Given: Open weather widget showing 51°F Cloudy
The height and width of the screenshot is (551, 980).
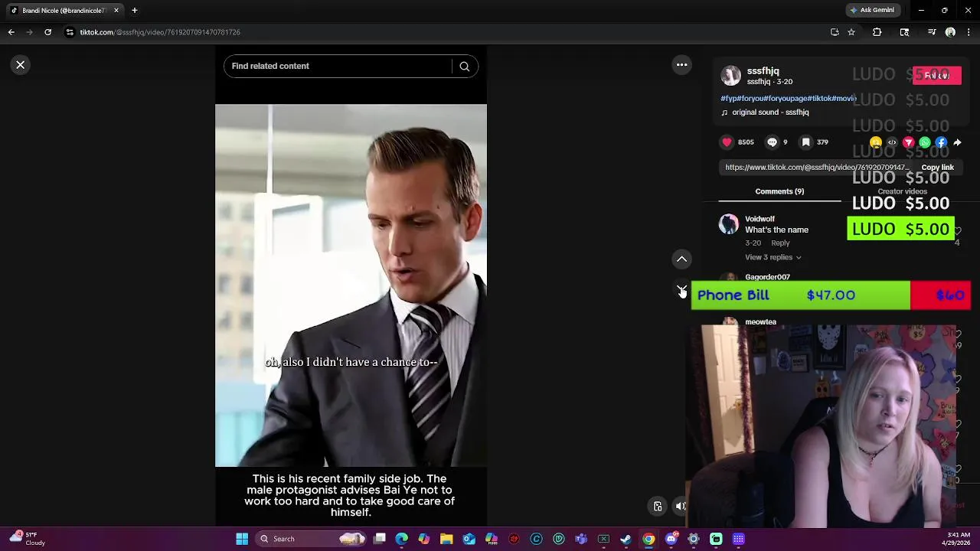Looking at the screenshot, I should [x=28, y=539].
